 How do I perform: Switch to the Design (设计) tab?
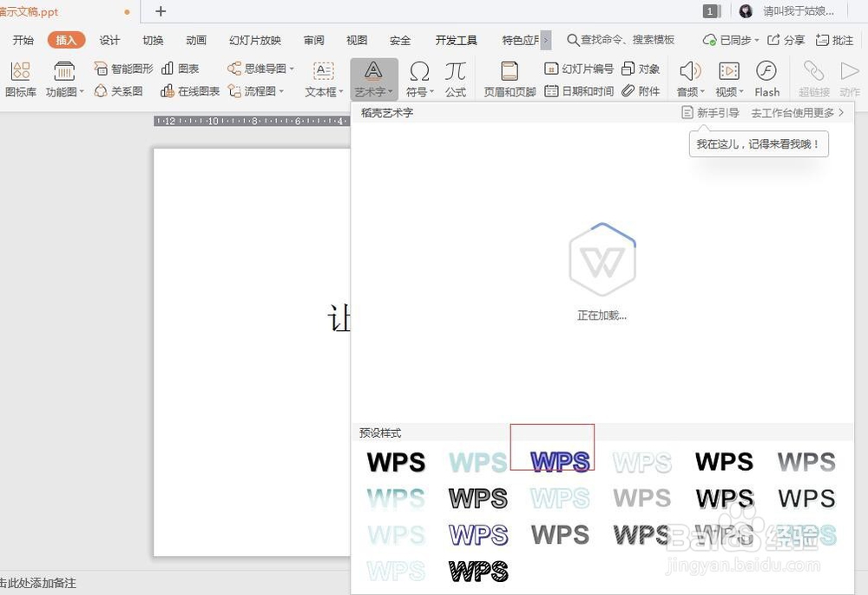109,40
